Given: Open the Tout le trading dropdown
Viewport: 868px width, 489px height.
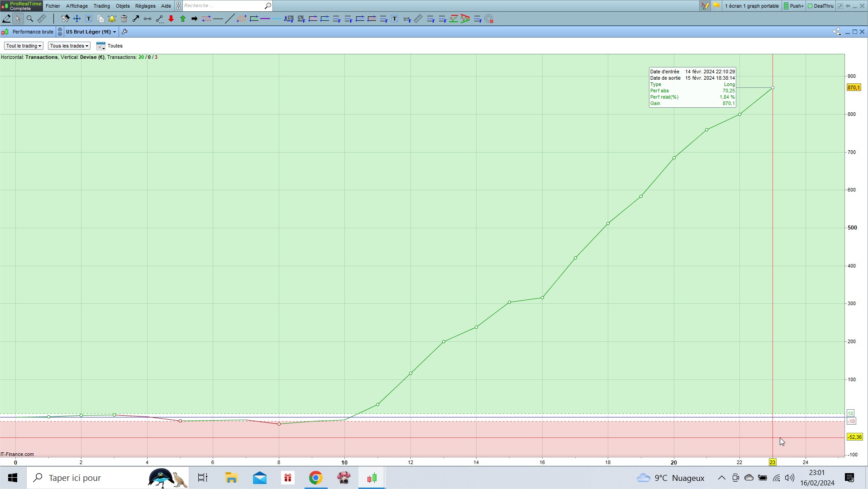Looking at the screenshot, I should 24,46.
